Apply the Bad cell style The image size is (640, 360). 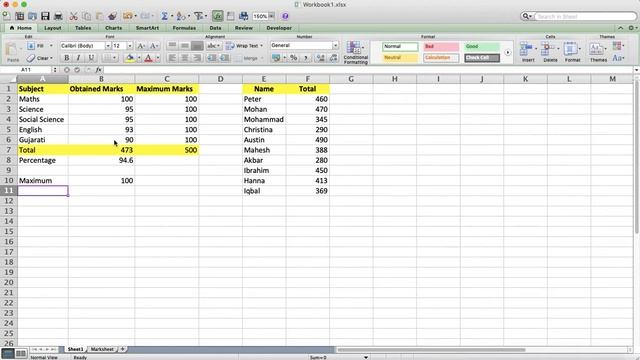click(441, 46)
